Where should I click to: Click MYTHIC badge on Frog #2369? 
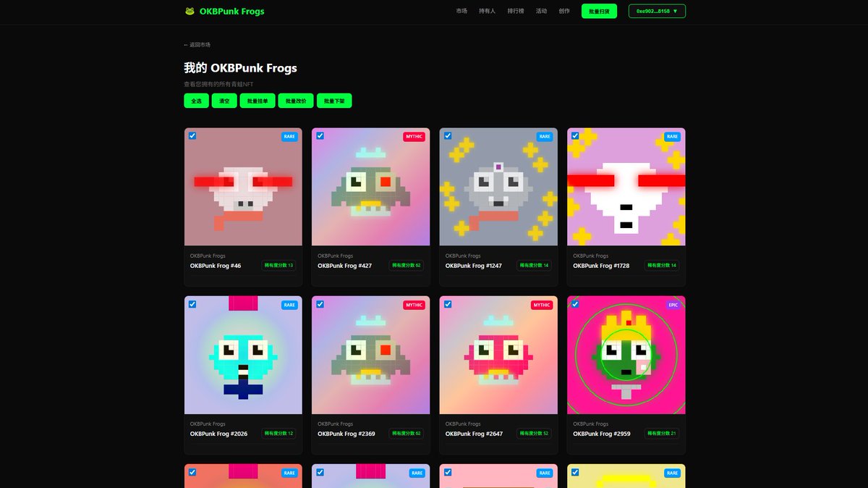point(414,305)
